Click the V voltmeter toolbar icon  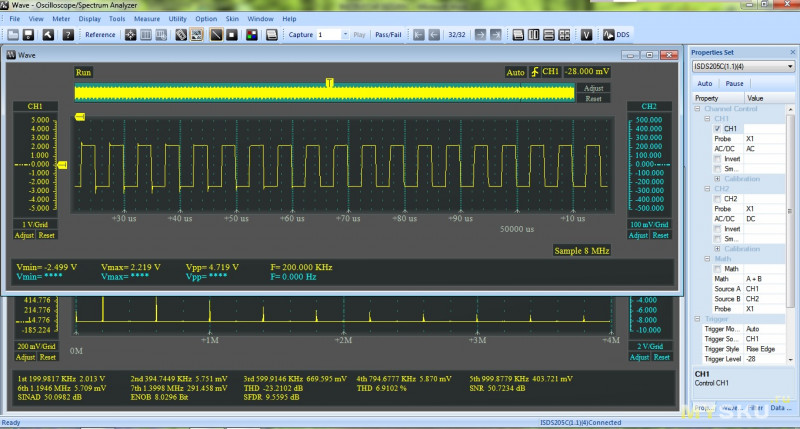pyautogui.click(x=586, y=35)
